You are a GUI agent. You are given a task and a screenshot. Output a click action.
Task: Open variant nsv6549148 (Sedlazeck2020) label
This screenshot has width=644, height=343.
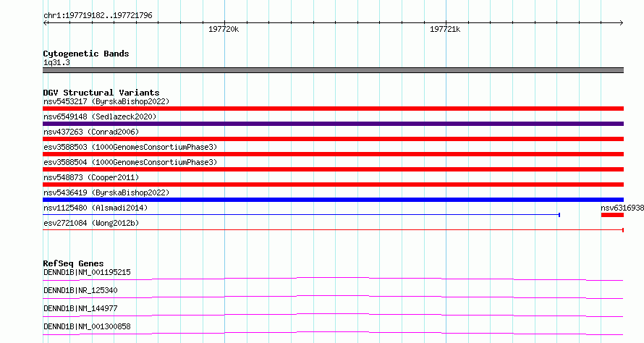tap(100, 117)
